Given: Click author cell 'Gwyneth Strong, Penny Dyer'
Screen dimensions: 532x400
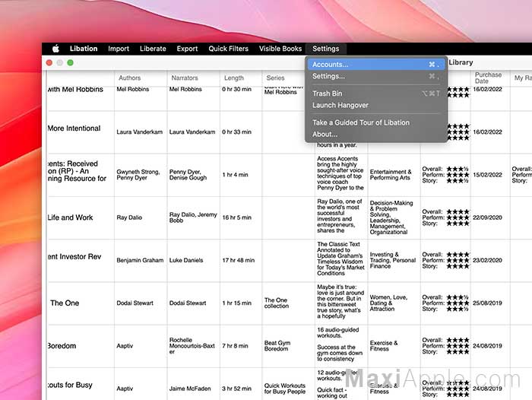Looking at the screenshot, I should [141, 175].
